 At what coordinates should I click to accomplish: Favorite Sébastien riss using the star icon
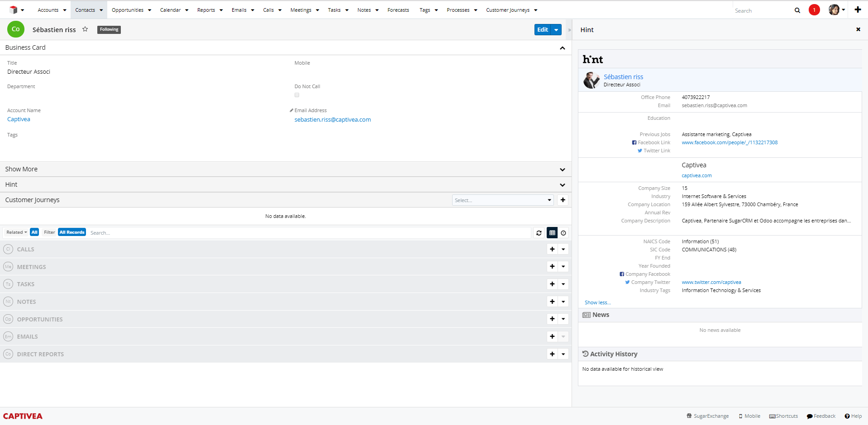tap(85, 29)
